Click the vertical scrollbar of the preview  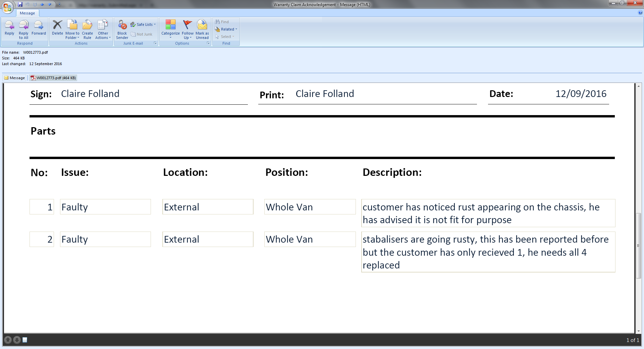click(x=638, y=245)
